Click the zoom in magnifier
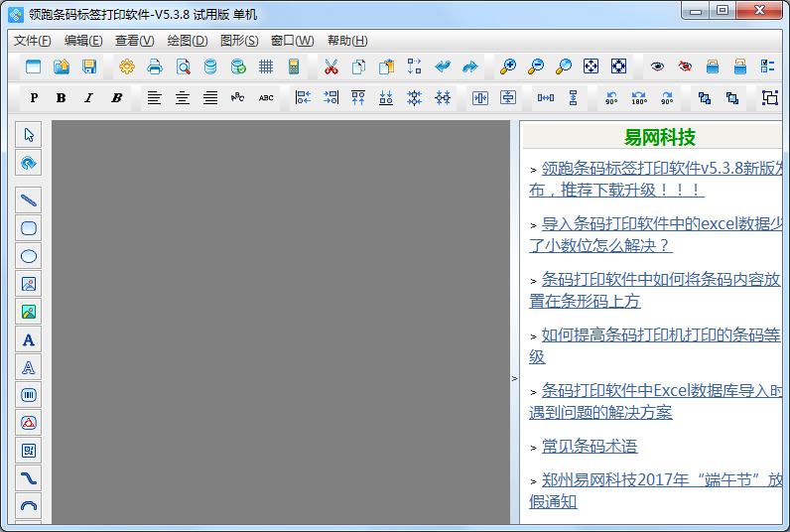The height and width of the screenshot is (532, 790). [507, 66]
